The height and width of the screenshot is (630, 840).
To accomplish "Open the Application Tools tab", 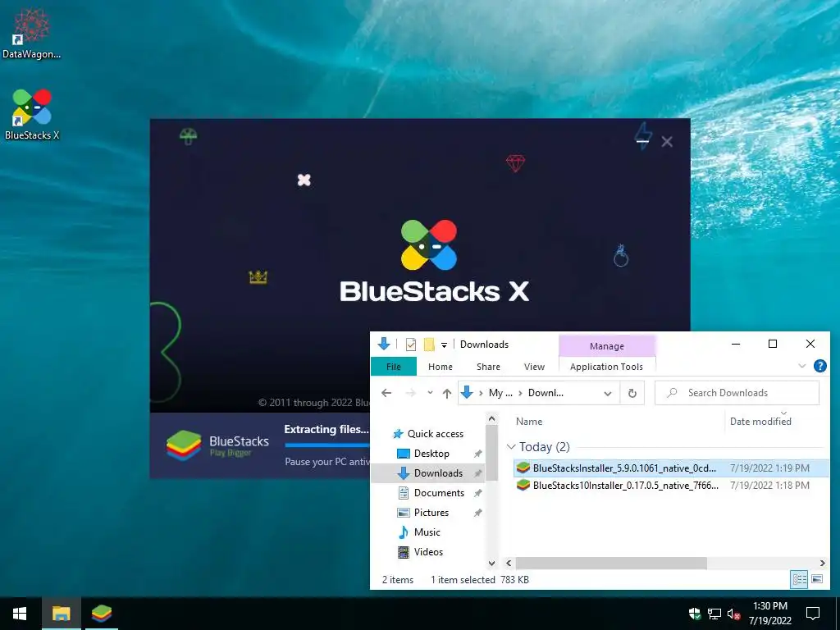I will pos(606,367).
